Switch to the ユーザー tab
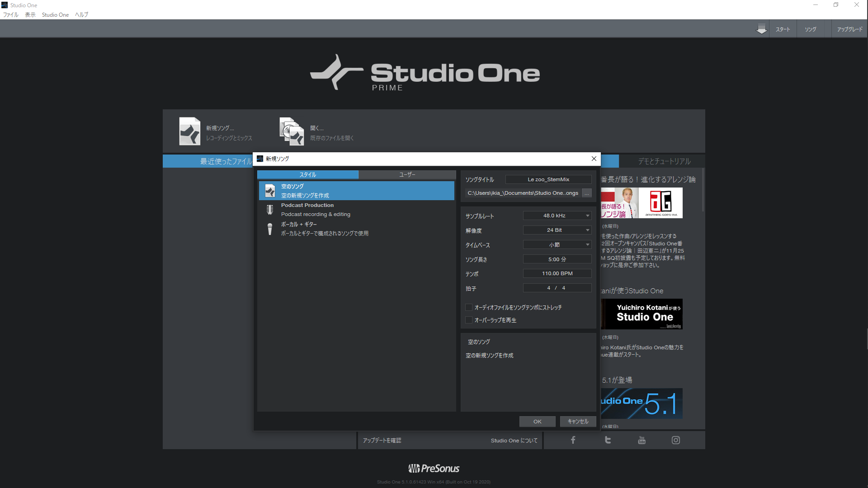This screenshot has height=488, width=868. tap(407, 174)
